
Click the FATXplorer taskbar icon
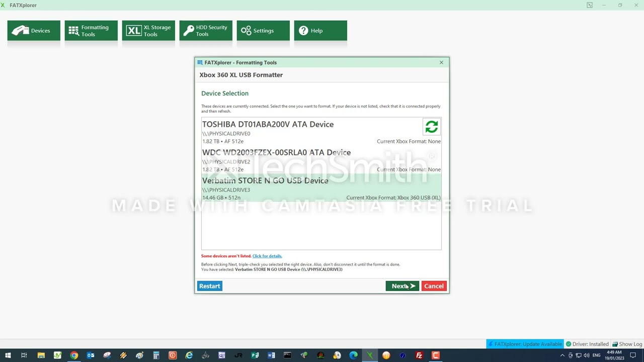click(370, 355)
